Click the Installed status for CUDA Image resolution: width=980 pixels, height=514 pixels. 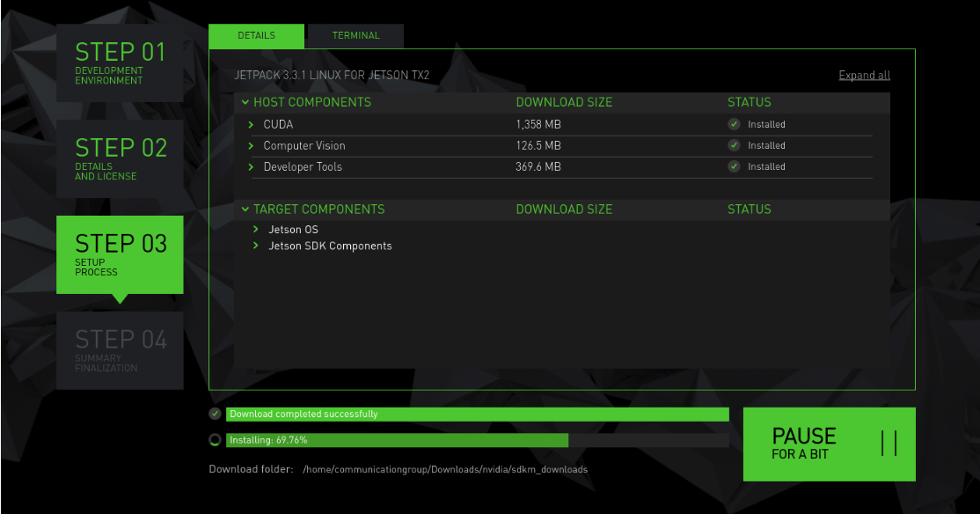(766, 124)
